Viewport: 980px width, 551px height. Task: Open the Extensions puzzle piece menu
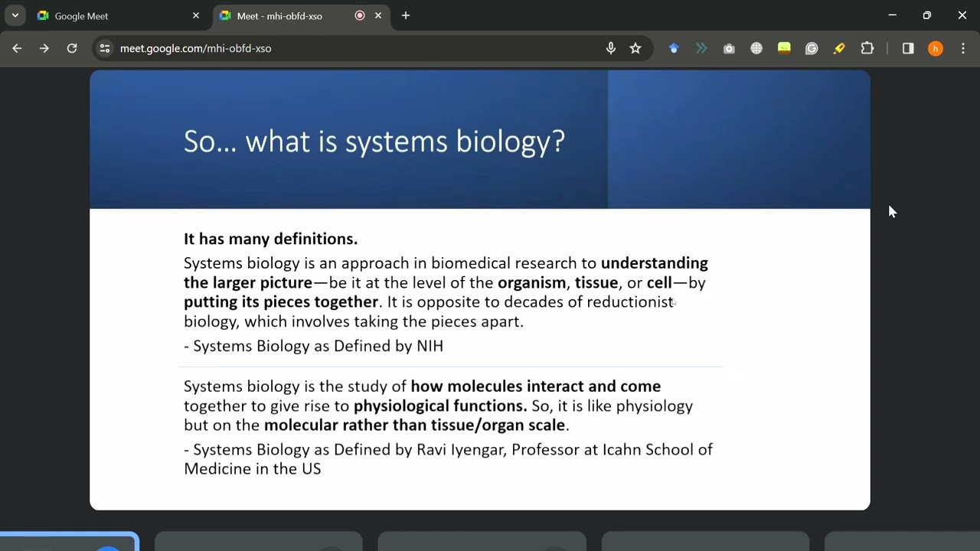click(867, 48)
